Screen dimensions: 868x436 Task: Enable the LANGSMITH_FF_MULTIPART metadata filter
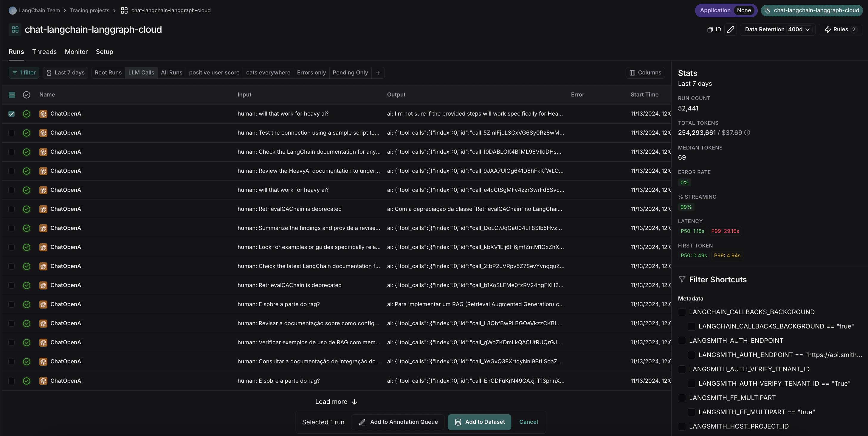[x=682, y=398]
